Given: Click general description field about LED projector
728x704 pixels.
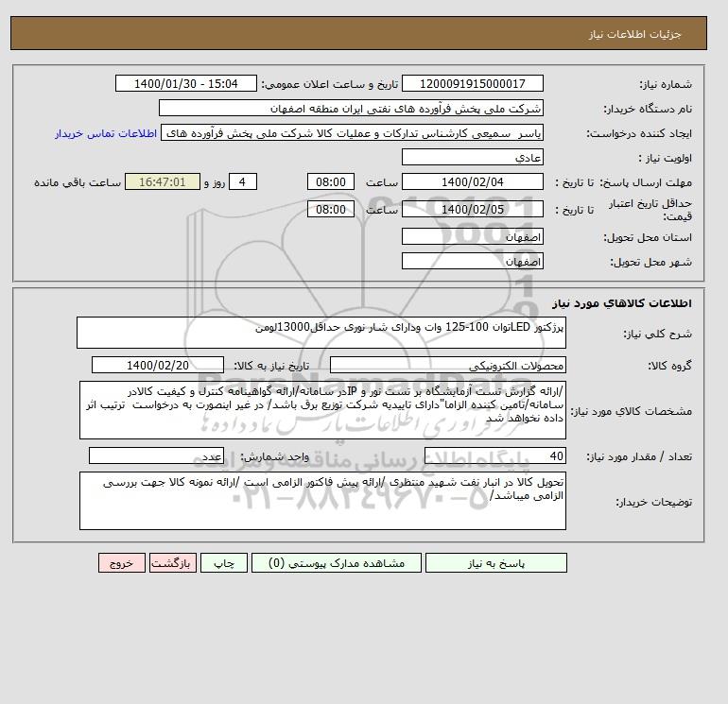Looking at the screenshot, I should 321,333.
